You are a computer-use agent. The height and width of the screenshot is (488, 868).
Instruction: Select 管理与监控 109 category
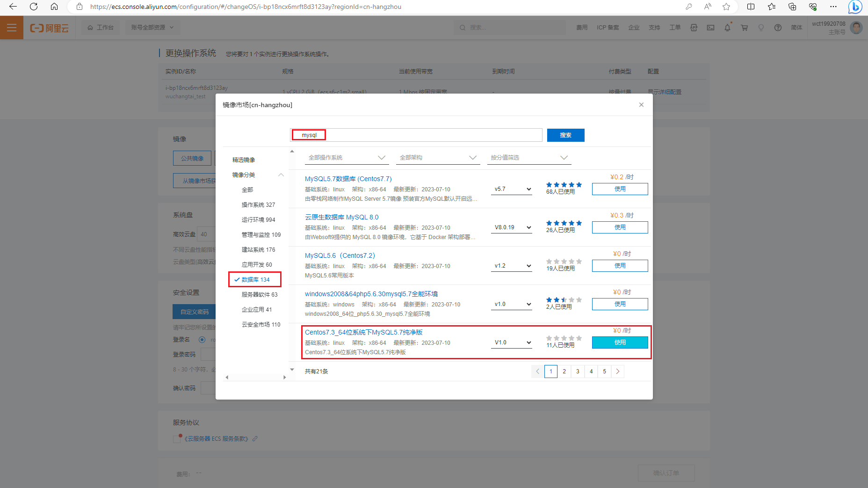261,235
